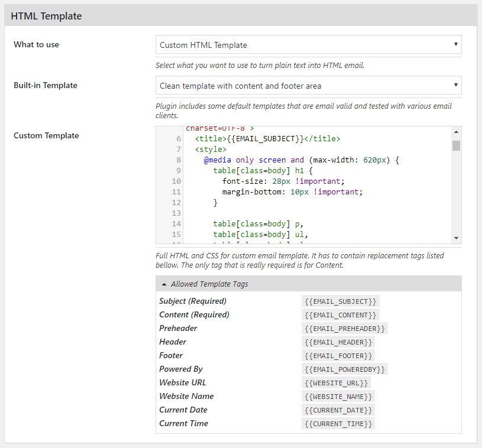The height and width of the screenshot is (448, 482).
Task: Click the {{WEBSITE_NAME}} template tag
Action: click(x=338, y=397)
